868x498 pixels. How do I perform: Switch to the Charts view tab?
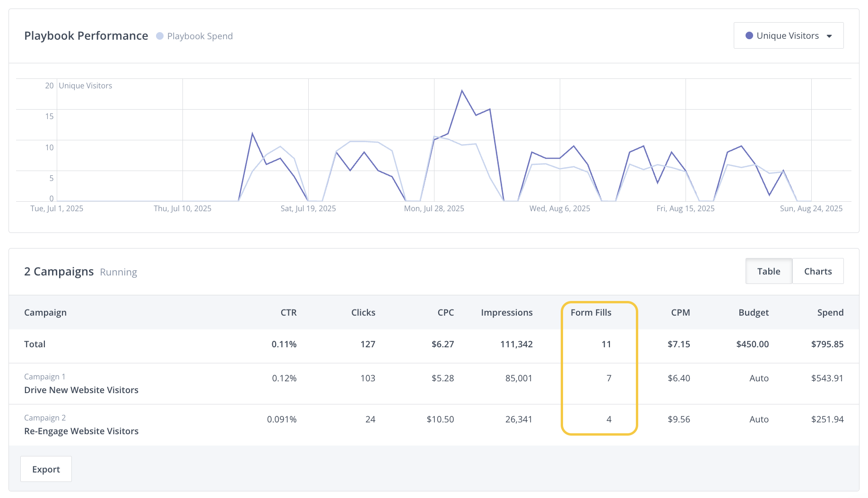pyautogui.click(x=817, y=271)
